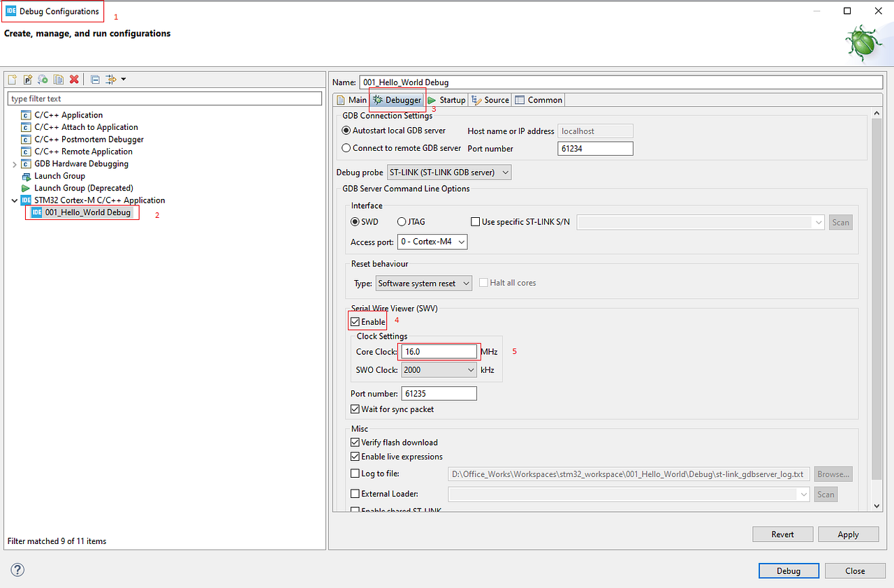Collapse all configurations in the tree
Screen dimensions: 894x588
(x=94, y=79)
